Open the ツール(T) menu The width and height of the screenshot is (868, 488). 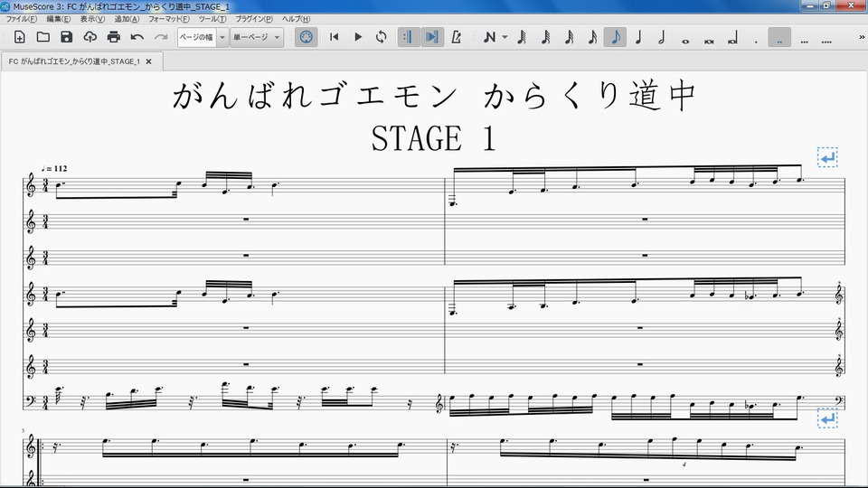tap(212, 19)
